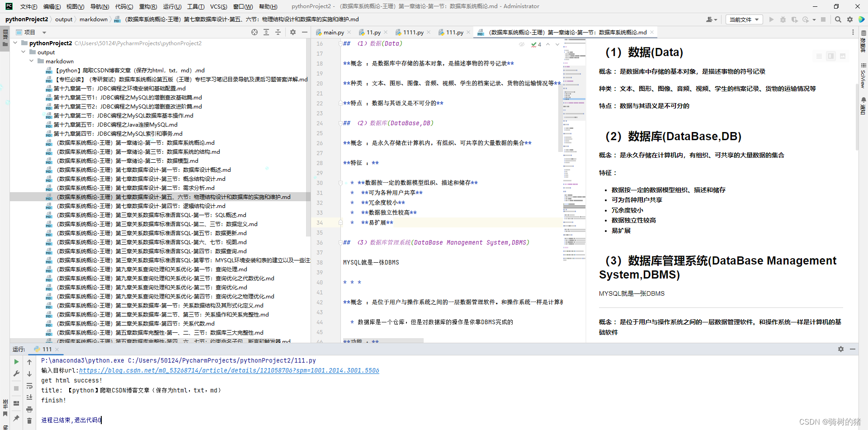Collapse the output folder node
The width and height of the screenshot is (868, 430).
click(x=24, y=52)
